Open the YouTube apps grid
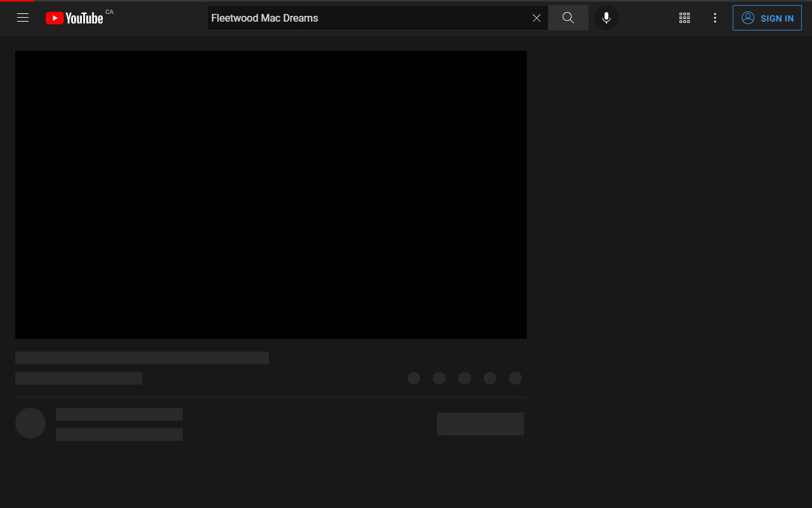Viewport: 812px width, 508px height. point(684,18)
